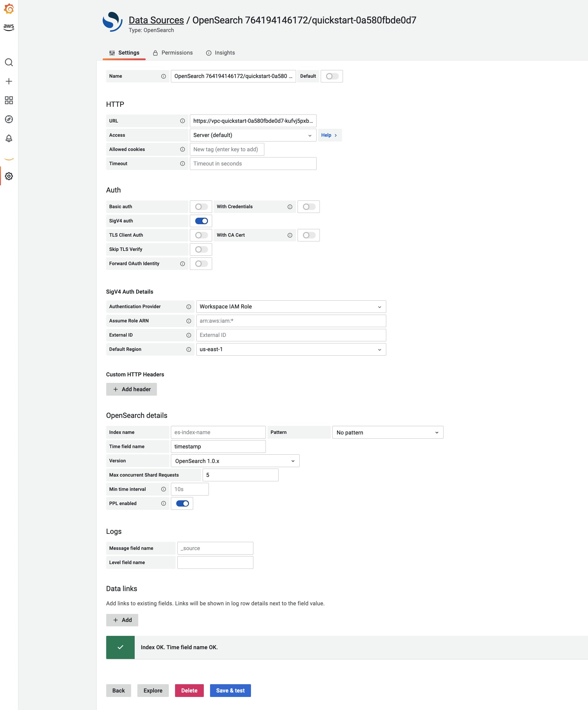This screenshot has width=588, height=710.
Task: Open Search from the Grafana sidebar
Action: pyautogui.click(x=9, y=63)
